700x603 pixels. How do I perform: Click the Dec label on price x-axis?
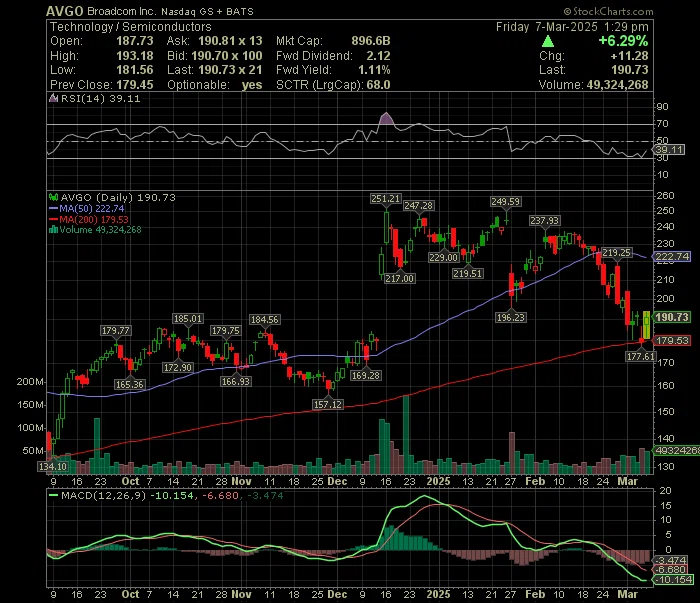(x=337, y=482)
